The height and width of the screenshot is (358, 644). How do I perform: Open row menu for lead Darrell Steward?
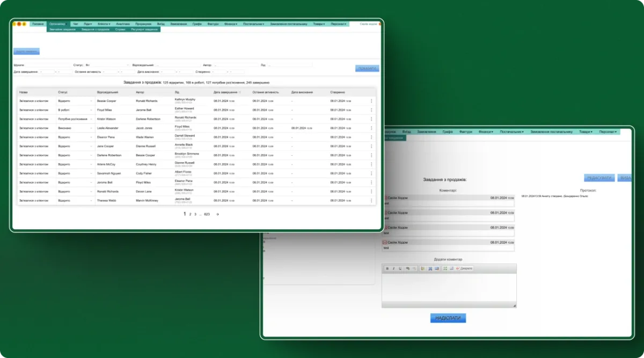[x=371, y=137]
